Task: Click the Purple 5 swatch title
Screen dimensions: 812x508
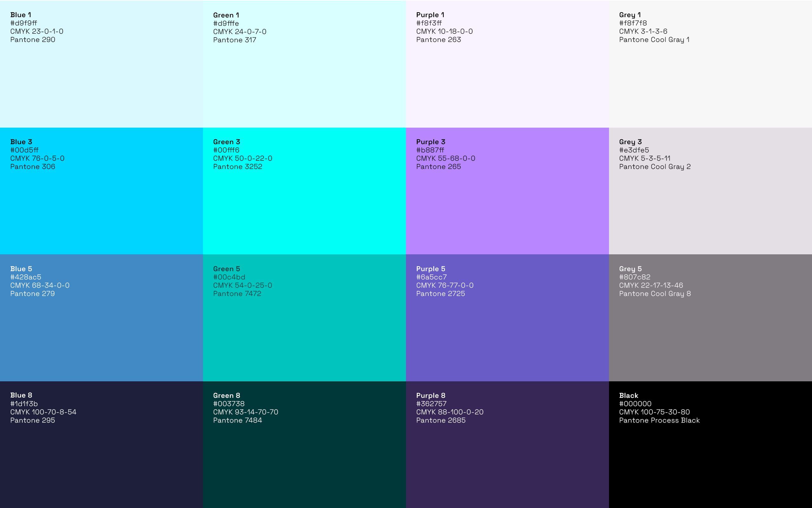Action: click(x=430, y=269)
